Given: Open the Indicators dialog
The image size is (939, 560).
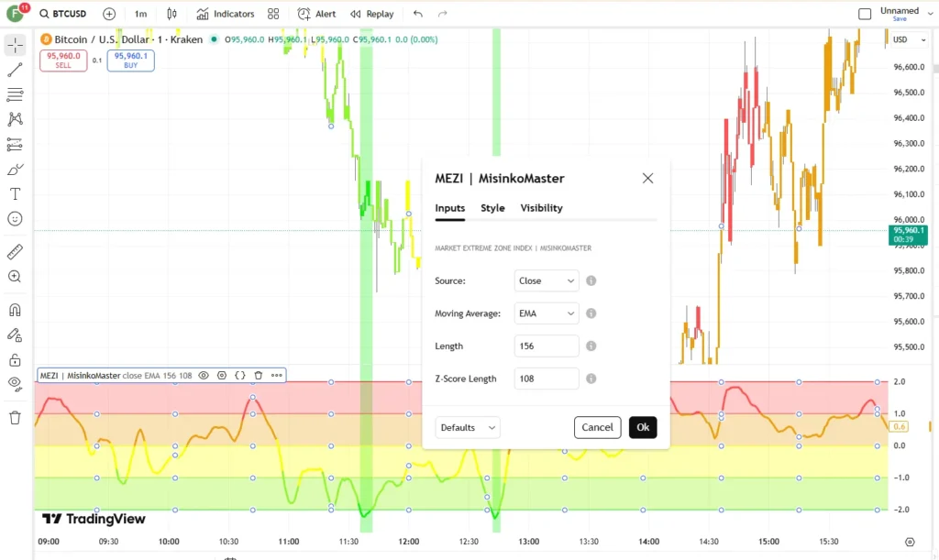Looking at the screenshot, I should tap(226, 14).
